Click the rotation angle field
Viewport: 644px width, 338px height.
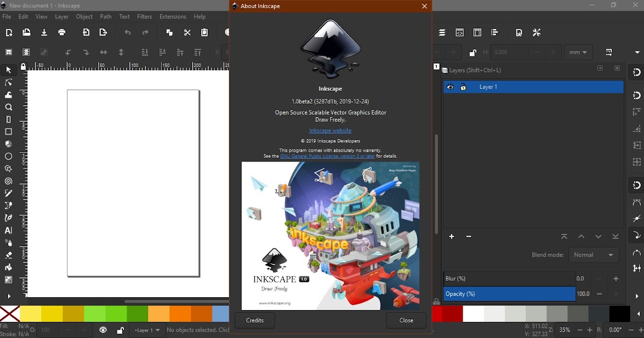pos(616,330)
